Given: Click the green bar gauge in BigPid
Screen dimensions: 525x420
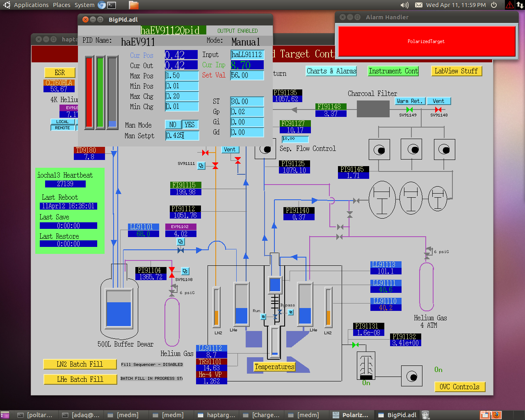Looking at the screenshot, I should pos(100,93).
